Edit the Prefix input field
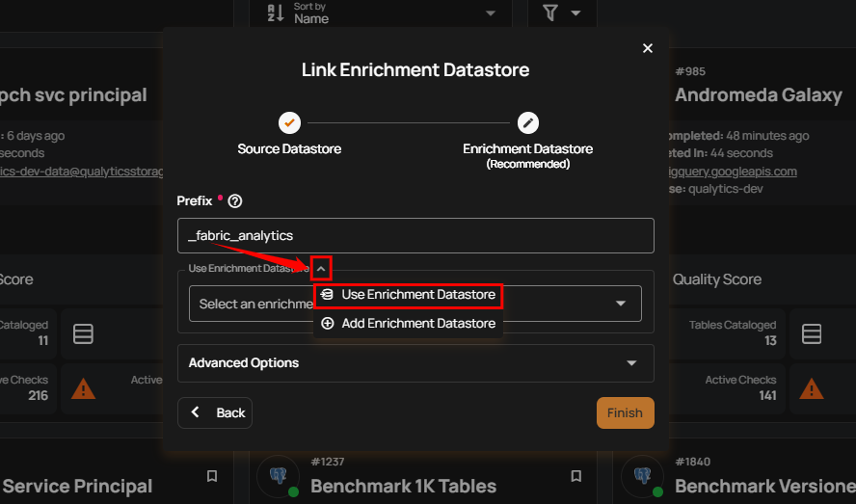The width and height of the screenshot is (856, 504). pos(415,235)
